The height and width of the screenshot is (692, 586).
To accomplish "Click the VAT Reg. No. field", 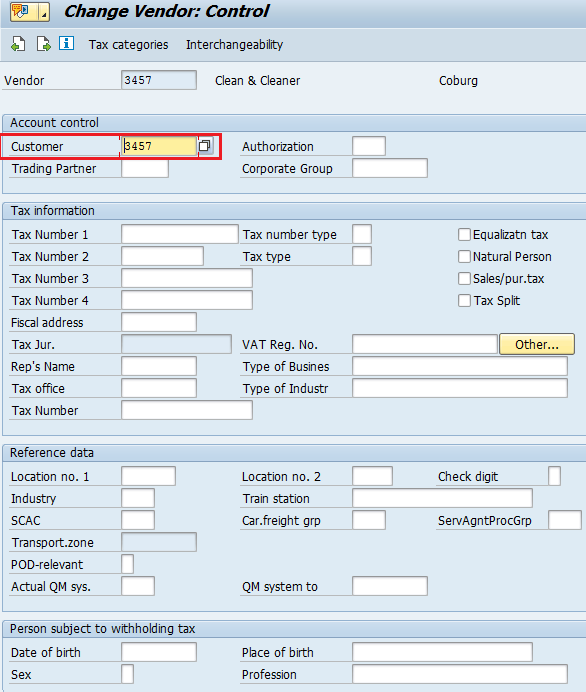I will point(425,344).
